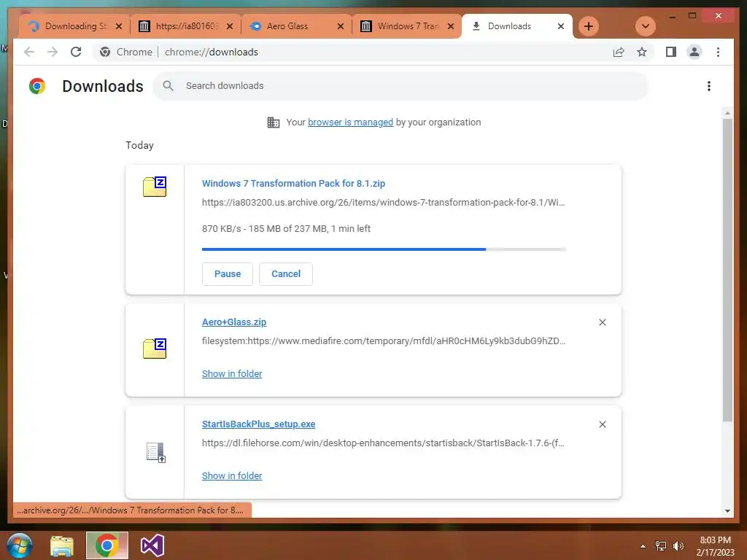Open the Windows 7 Transformation Pack for 8.1.zip link
The height and width of the screenshot is (560, 747).
pos(293,183)
